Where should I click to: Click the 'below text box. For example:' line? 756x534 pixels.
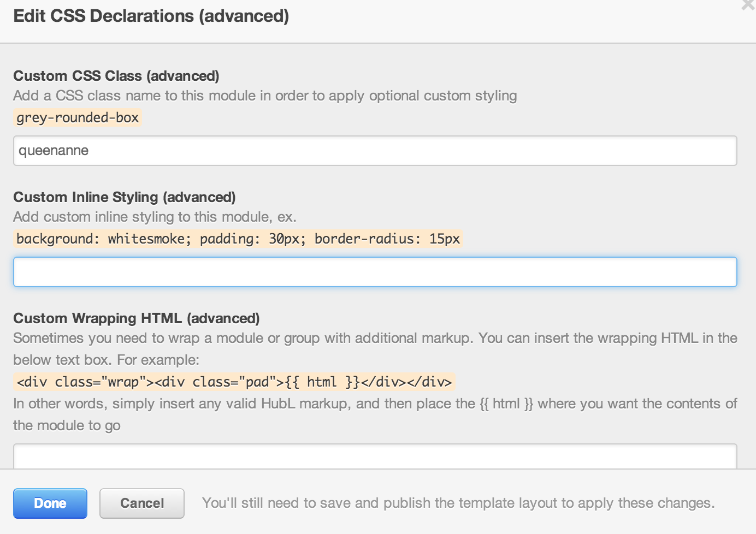tap(107, 360)
